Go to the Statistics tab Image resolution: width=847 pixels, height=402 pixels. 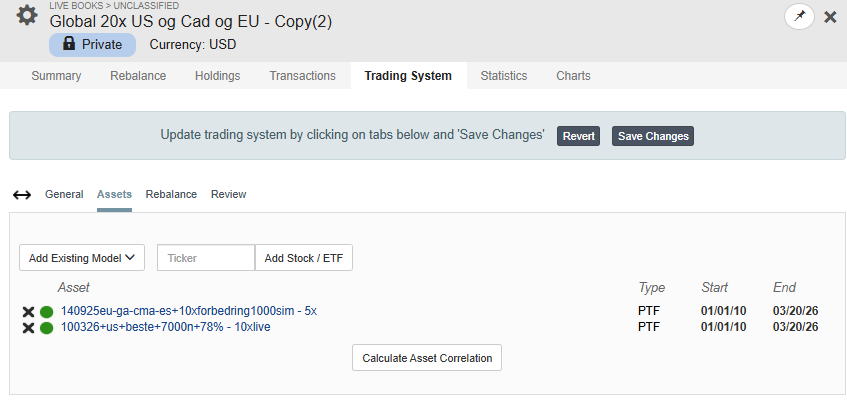click(x=504, y=76)
